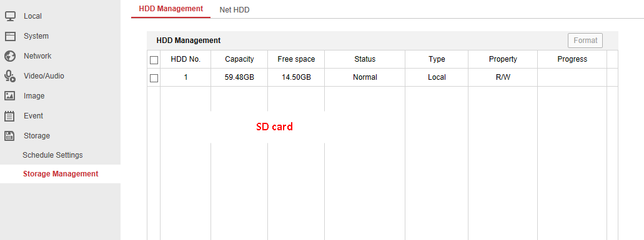
Task: Click the Format button
Action: click(585, 41)
